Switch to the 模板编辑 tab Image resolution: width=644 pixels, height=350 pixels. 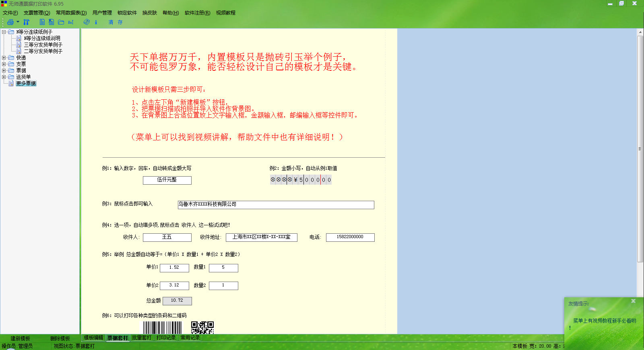pos(94,338)
